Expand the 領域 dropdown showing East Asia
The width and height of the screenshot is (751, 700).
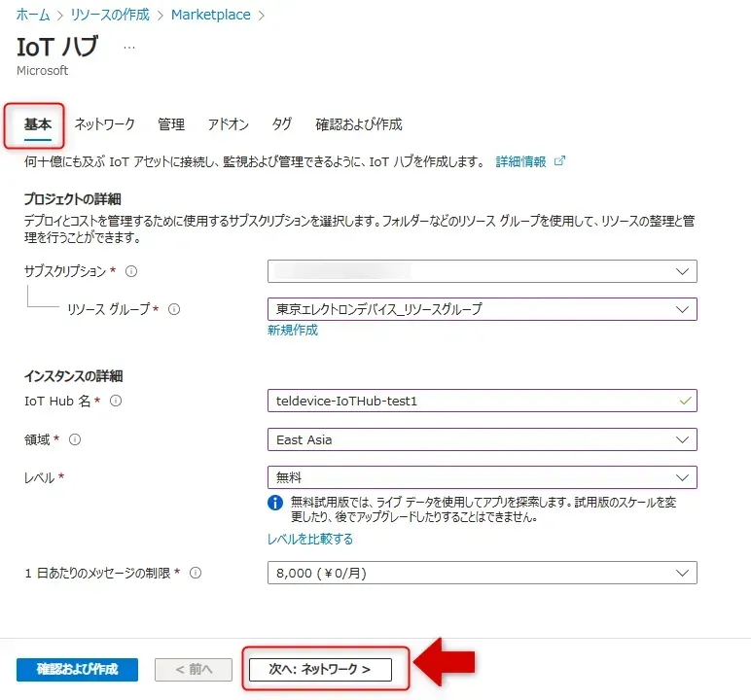pos(482,439)
